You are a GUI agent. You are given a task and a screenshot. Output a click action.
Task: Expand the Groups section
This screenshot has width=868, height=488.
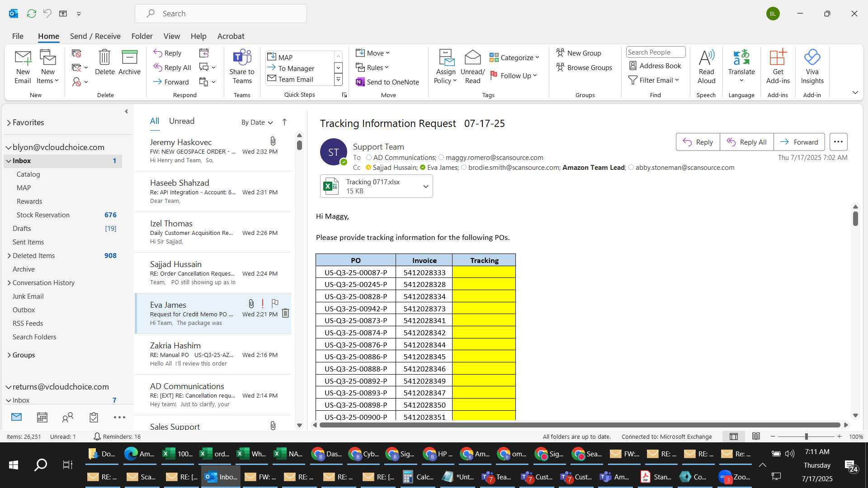pyautogui.click(x=9, y=355)
